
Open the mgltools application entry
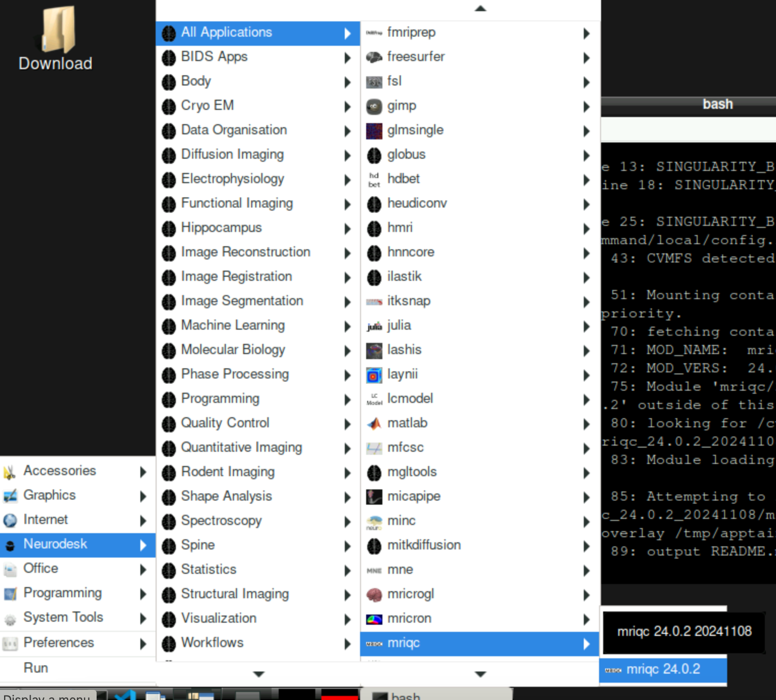pyautogui.click(x=480, y=472)
